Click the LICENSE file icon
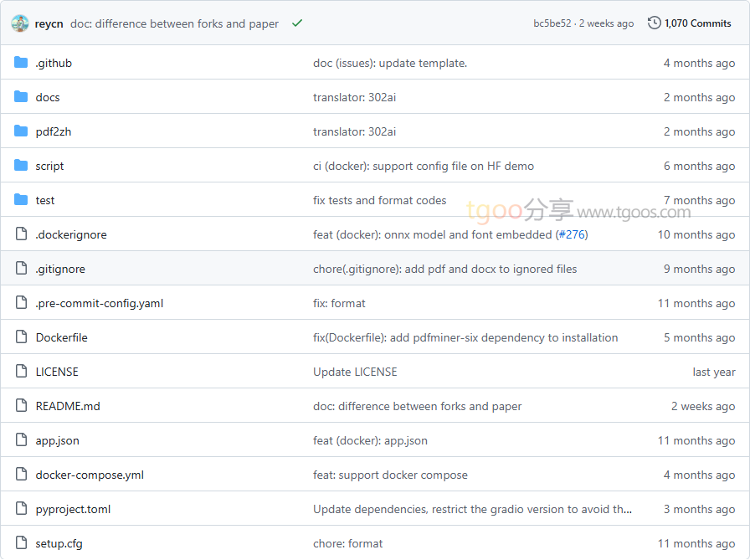 (x=21, y=372)
